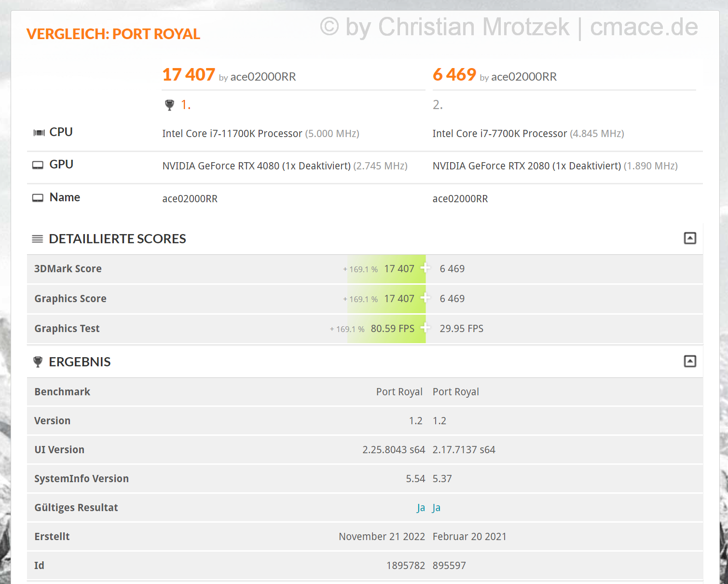Screen dimensions: 728x584
Task: Open first Gültiges Resultat 'Ja' link
Action: [x=421, y=508]
